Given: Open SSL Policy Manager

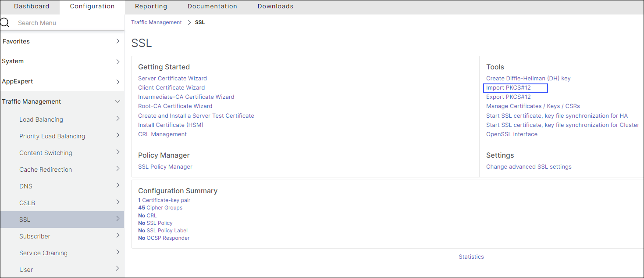Looking at the screenshot, I should 165,166.
